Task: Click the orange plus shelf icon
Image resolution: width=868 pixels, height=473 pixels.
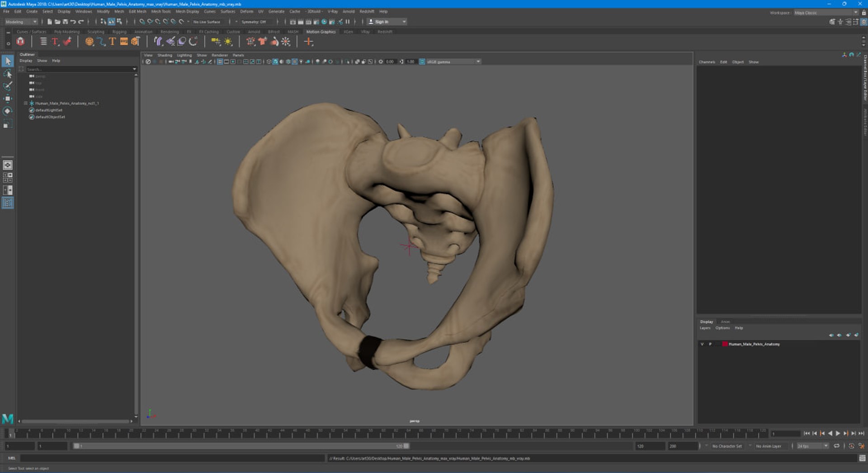Action: coord(309,42)
